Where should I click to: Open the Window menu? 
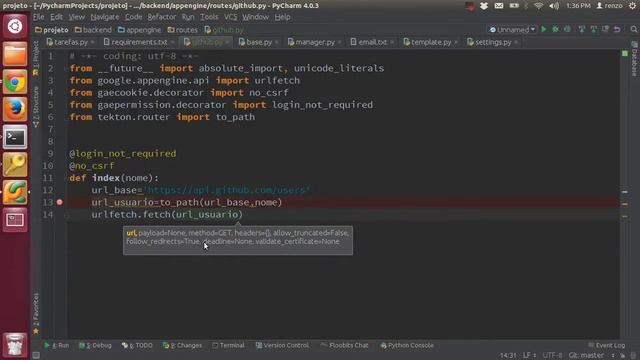pos(256,17)
